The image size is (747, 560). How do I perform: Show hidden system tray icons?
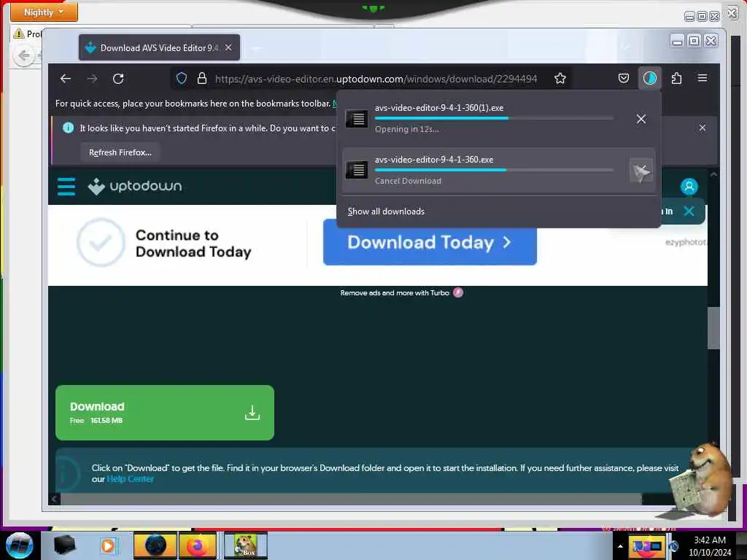click(x=620, y=546)
